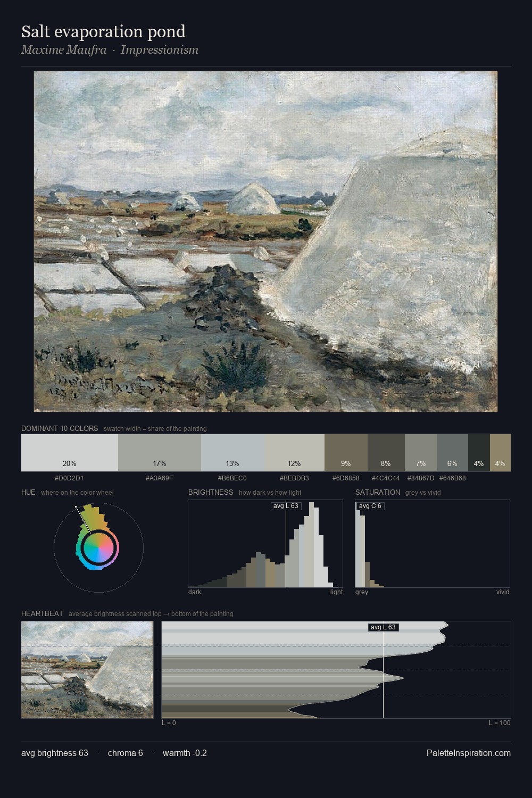Click the heartbeat brightness profile chart
This screenshot has height=798, width=532.
[x=336, y=670]
